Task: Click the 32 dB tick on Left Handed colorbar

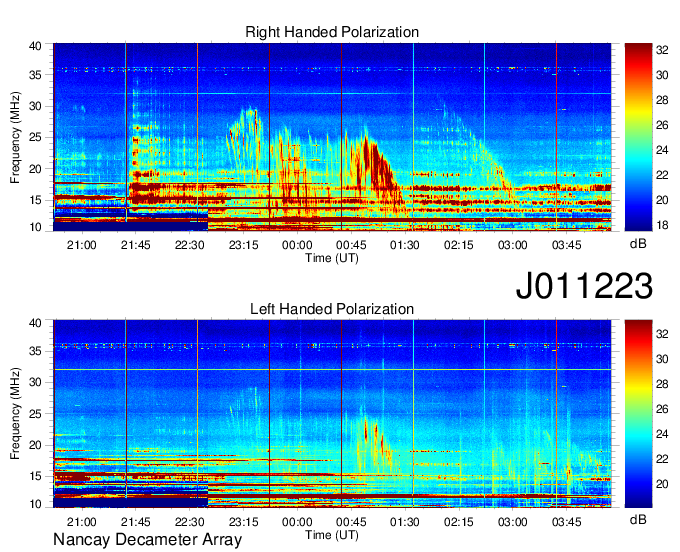Action: point(662,333)
